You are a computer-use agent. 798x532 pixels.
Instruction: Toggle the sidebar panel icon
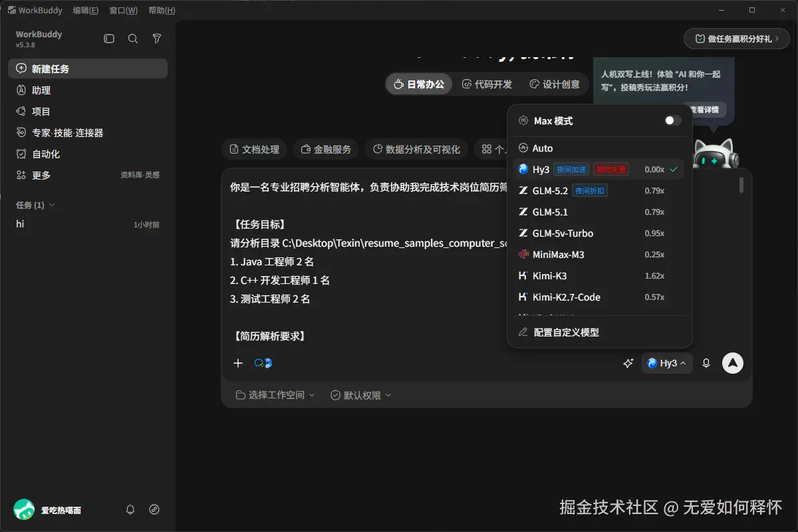pyautogui.click(x=109, y=39)
